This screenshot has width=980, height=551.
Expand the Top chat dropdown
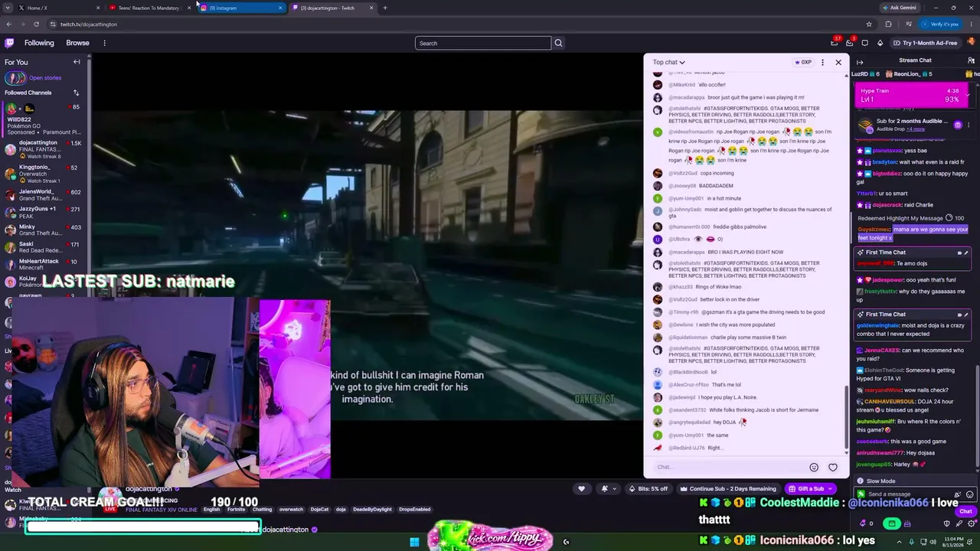tap(668, 62)
